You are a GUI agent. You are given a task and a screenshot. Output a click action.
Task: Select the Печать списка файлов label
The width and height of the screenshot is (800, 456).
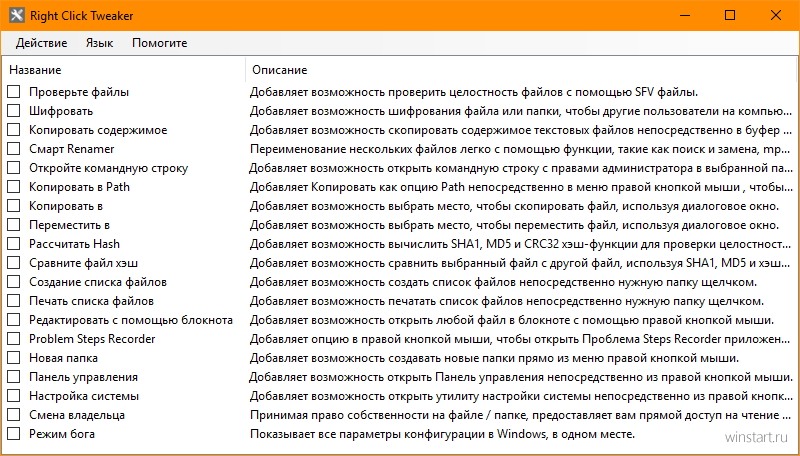pyautogui.click(x=91, y=301)
